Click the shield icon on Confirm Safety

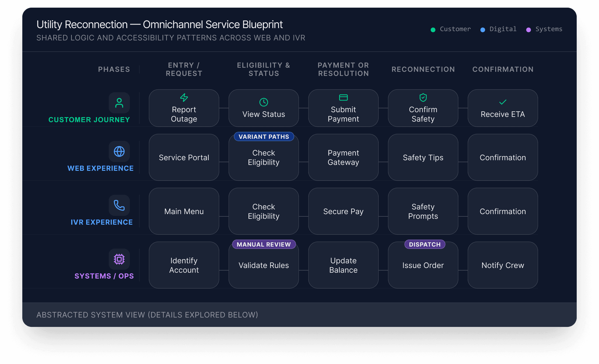pos(423,98)
